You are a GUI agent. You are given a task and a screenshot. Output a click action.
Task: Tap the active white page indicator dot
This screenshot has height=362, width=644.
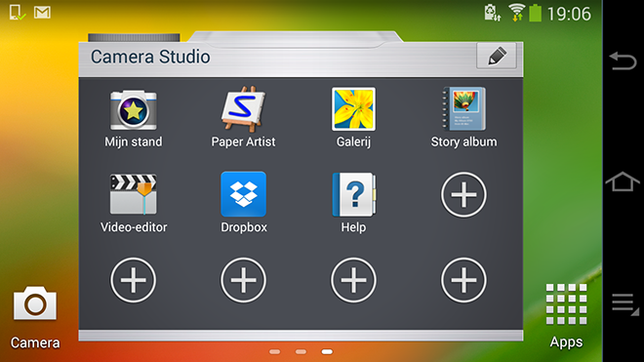[x=327, y=351]
